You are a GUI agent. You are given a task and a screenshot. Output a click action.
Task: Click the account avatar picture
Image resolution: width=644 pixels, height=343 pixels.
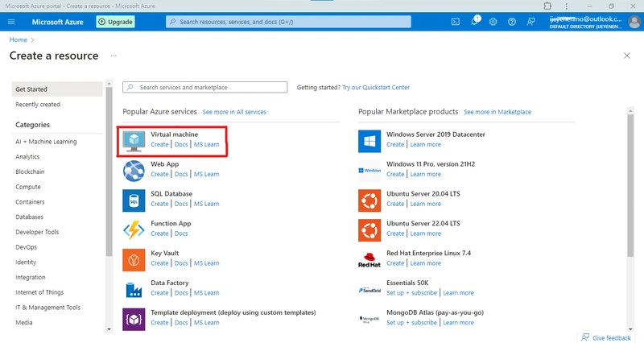(634, 22)
